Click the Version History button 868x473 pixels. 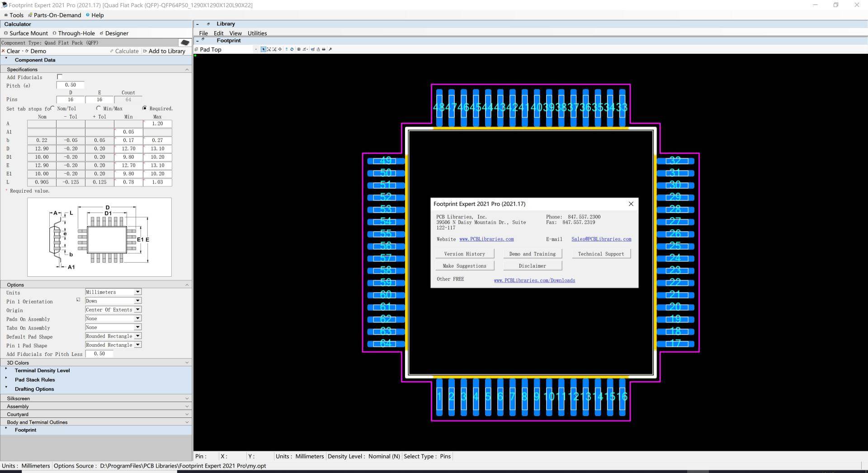pyautogui.click(x=465, y=254)
